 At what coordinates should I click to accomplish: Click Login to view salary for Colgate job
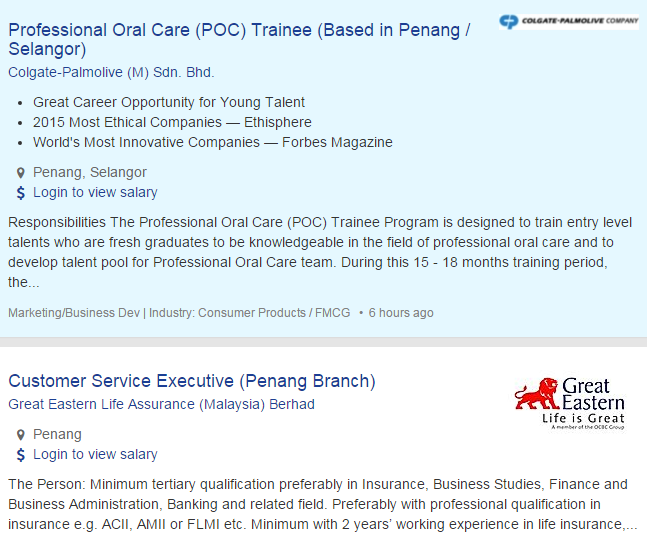95,192
